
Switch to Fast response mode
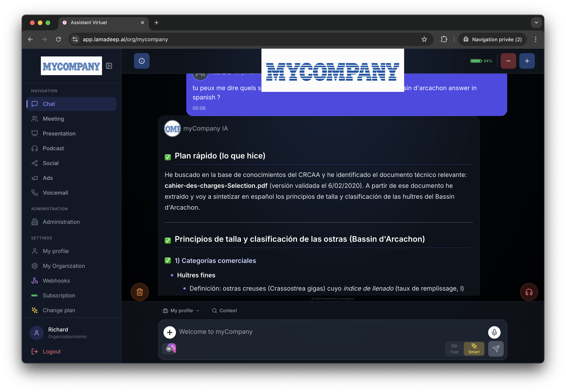tap(454, 349)
